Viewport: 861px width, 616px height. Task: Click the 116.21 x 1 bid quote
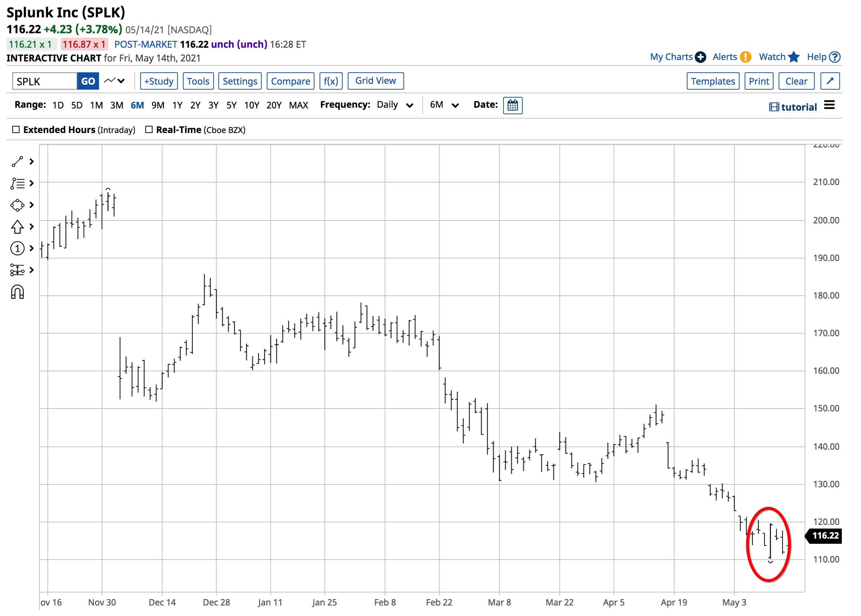31,44
